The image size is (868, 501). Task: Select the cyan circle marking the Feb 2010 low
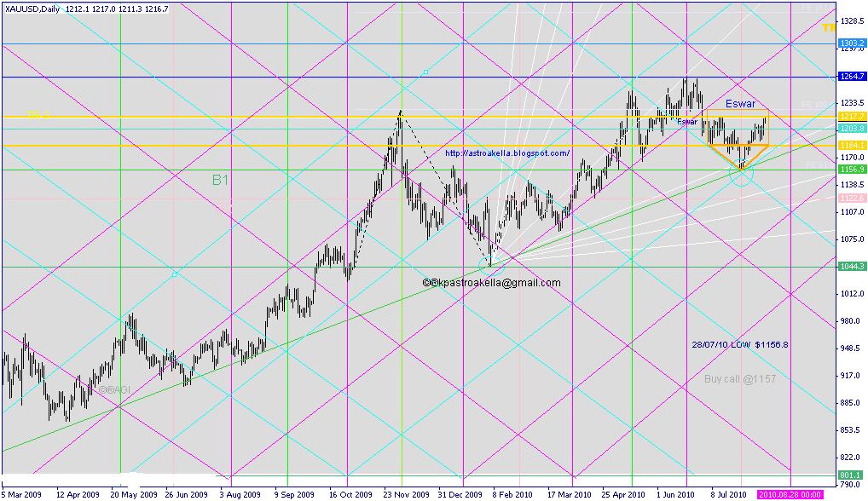[491, 265]
